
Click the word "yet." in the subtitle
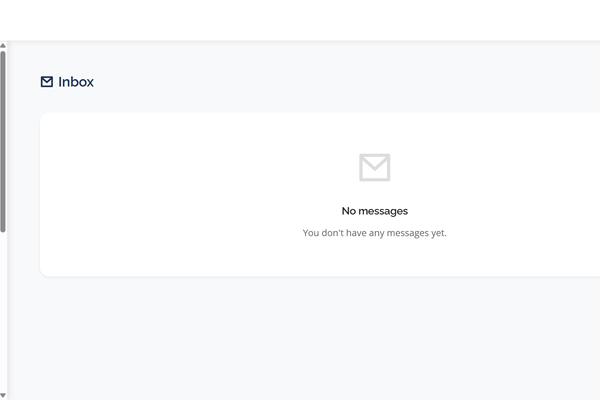tap(439, 233)
